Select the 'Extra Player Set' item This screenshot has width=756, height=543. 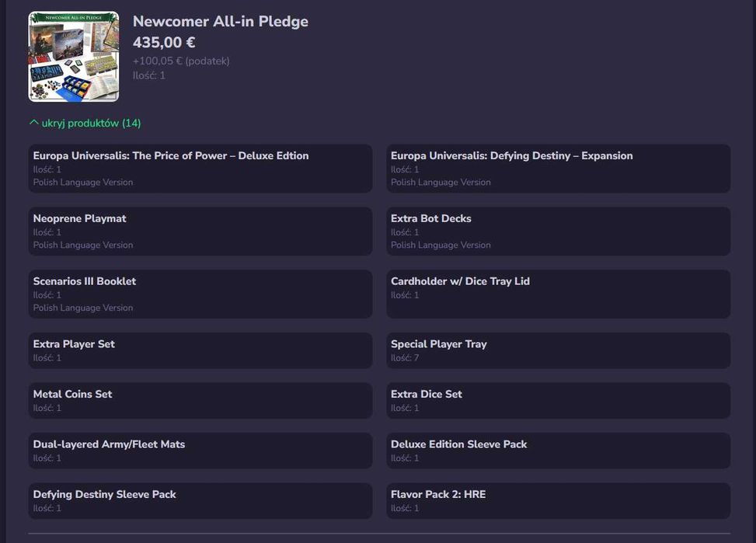[200, 350]
